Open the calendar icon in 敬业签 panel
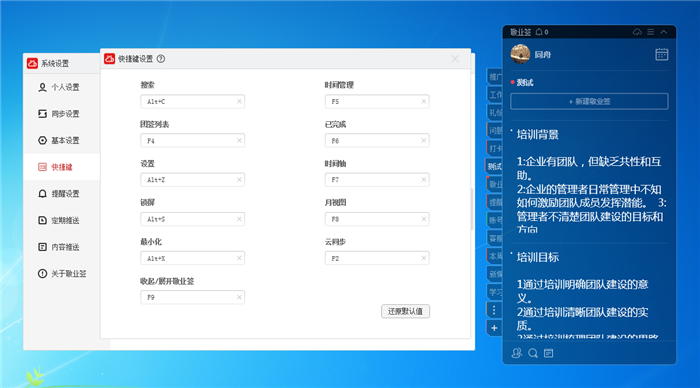This screenshot has height=388, width=700. pos(662,54)
